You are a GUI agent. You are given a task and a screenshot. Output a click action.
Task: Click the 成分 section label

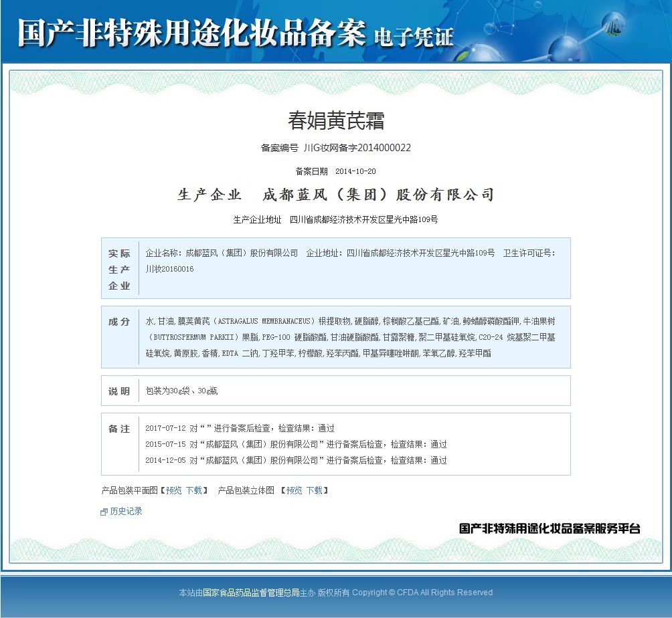click(120, 322)
